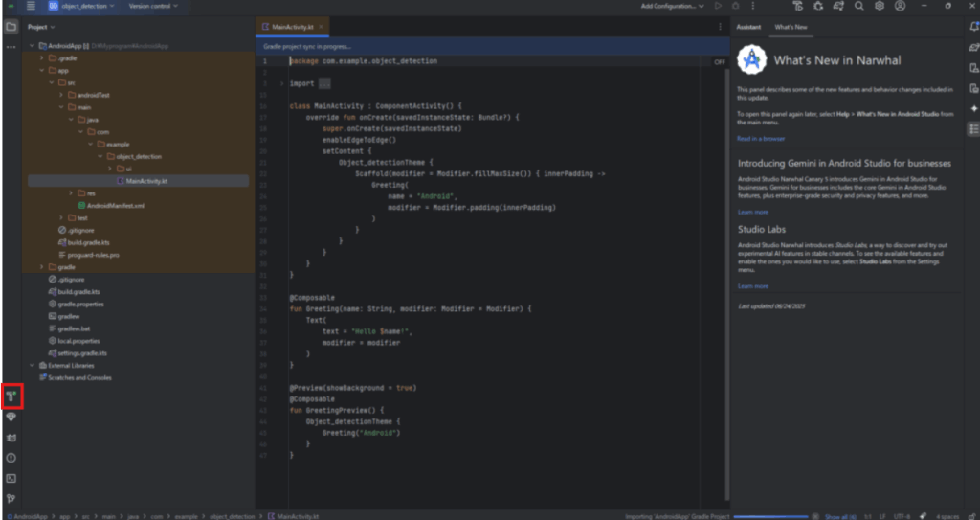Open the Project view selector dropdown
This screenshot has height=520, width=980.
41,27
